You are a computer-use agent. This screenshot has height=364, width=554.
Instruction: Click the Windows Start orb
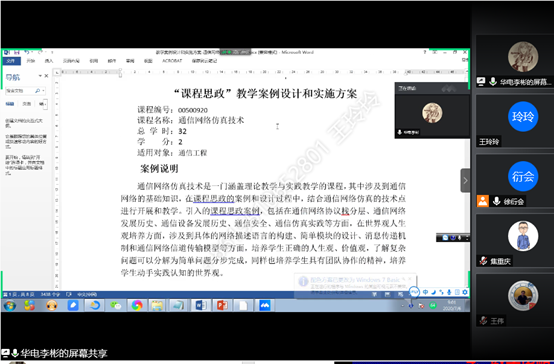[10, 305]
